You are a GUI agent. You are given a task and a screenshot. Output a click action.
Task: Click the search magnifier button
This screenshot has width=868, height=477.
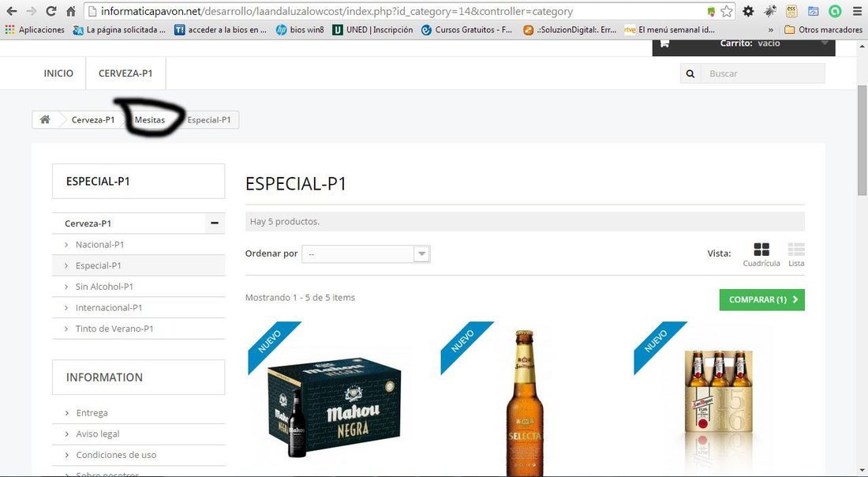[690, 73]
